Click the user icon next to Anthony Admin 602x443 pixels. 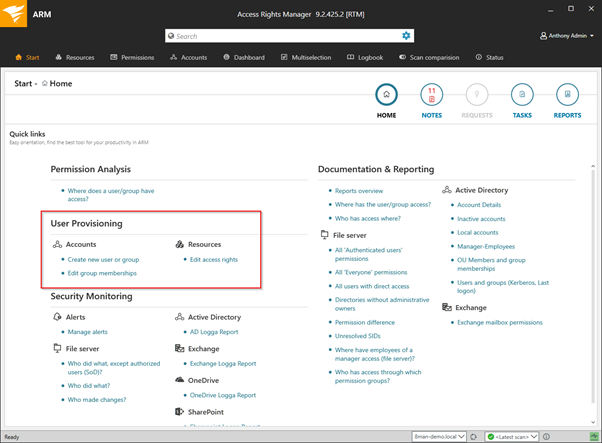[543, 36]
